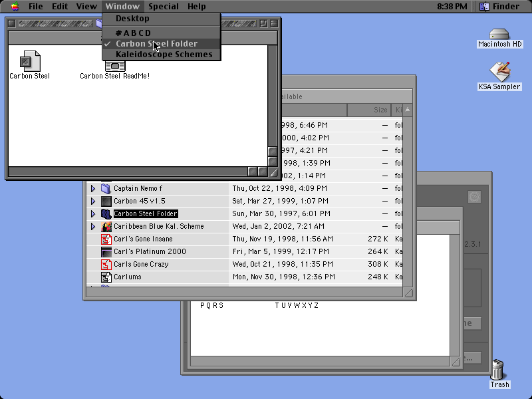Select the Carl's Gone Insane file name
Viewport: 532px width, 399px height.
click(x=143, y=239)
